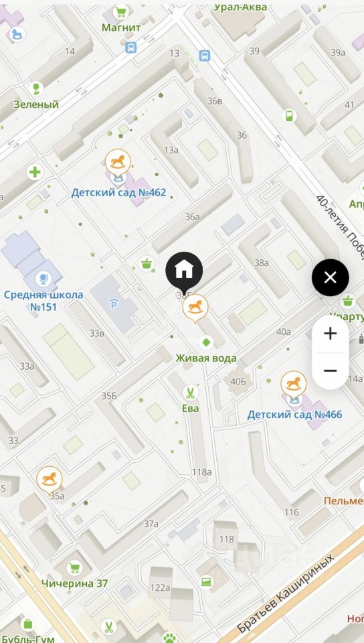Open the Чичерина 37 shopping cart icon

click(x=74, y=568)
